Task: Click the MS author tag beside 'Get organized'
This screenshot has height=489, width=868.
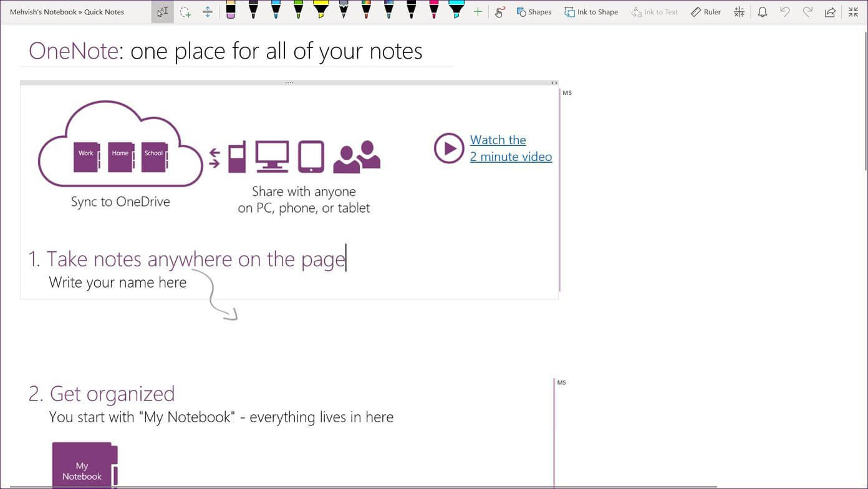Action: [x=561, y=383]
